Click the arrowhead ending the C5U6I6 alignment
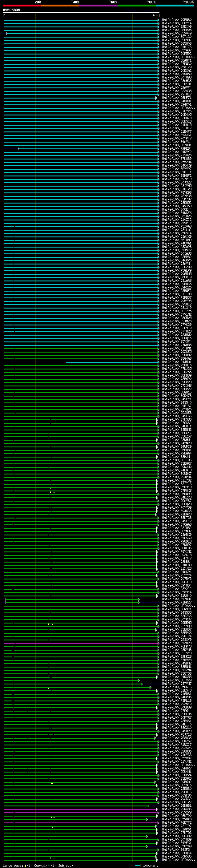Viewport: 197px width, 868px height. [151, 687]
